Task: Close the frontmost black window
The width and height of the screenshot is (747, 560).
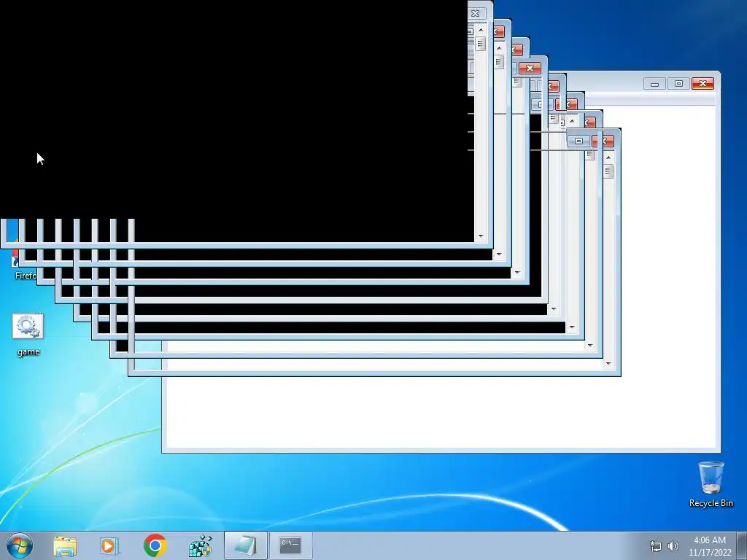Action: pos(477,13)
